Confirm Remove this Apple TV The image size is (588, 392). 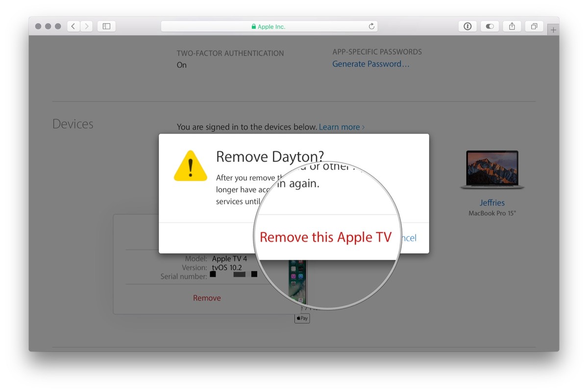[x=326, y=237]
